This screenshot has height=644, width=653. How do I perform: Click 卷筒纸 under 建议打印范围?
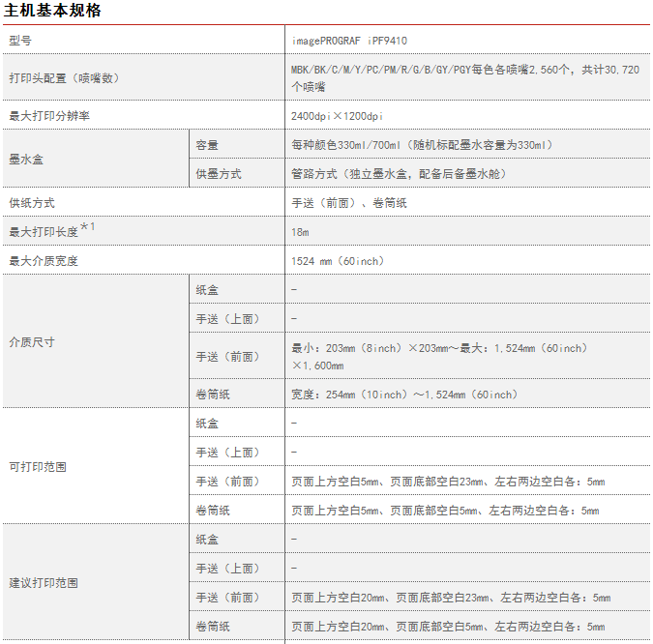pyautogui.click(x=213, y=627)
